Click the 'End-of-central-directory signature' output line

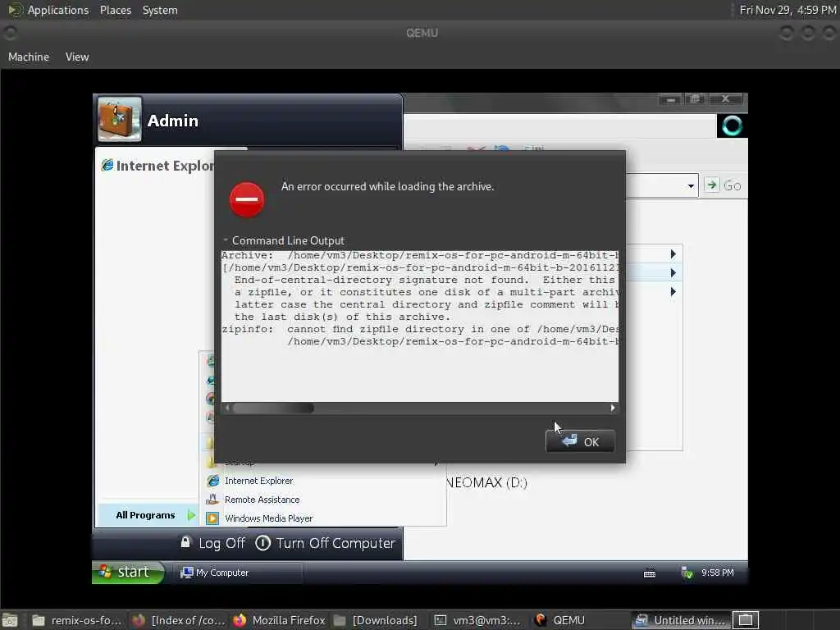coord(424,280)
